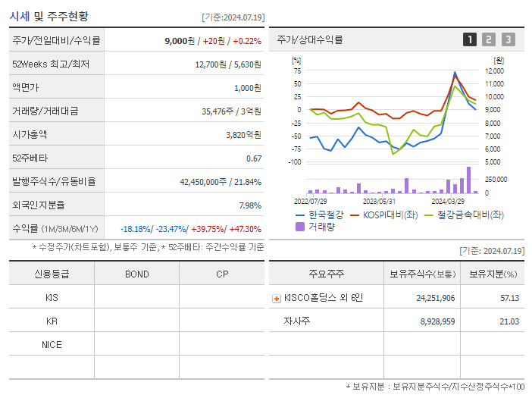
Task: Click the tallest purple volume bar
Action: [x=468, y=180]
